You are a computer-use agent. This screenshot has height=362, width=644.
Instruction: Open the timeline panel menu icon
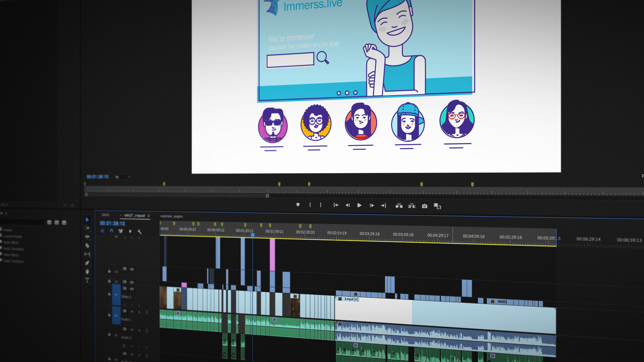pyautogui.click(x=149, y=216)
